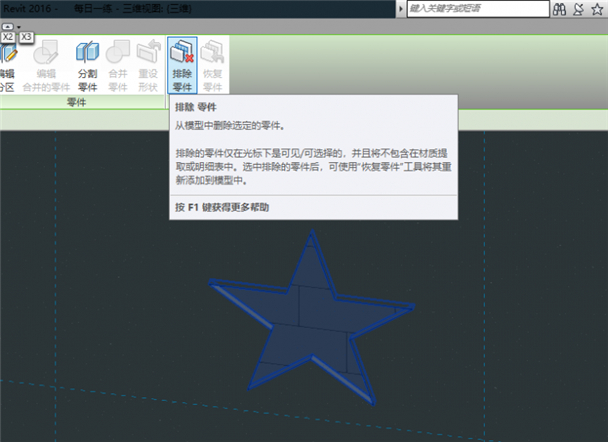Click the X3 keytip badge
The image size is (608, 442).
(26, 37)
